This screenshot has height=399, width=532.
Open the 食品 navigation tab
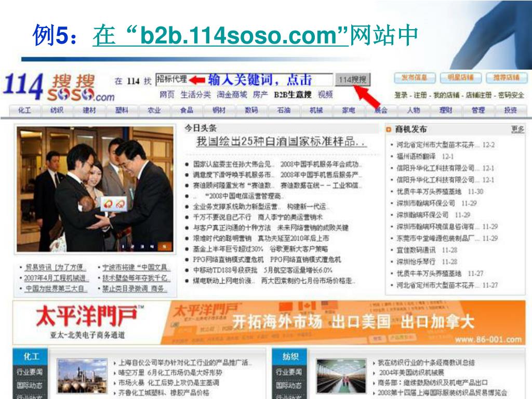pos(187,110)
